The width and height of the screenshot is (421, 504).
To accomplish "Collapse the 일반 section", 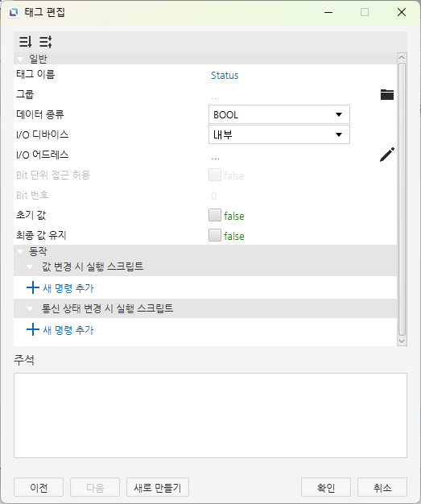I will 20,59.
